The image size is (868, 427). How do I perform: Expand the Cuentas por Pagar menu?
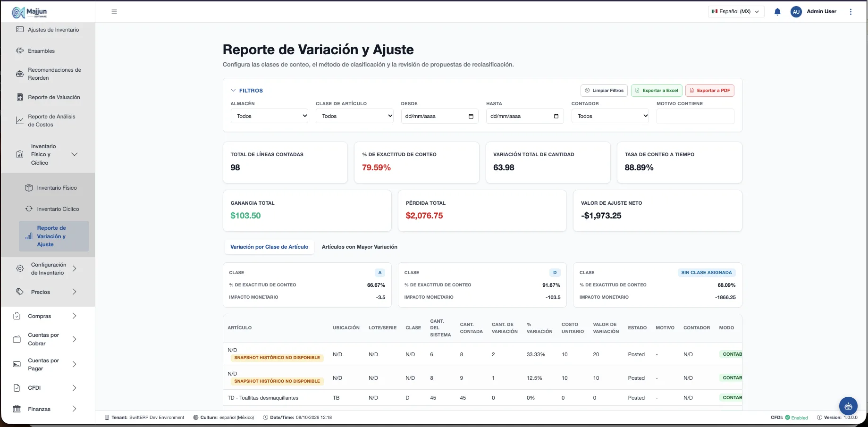pyautogui.click(x=74, y=364)
